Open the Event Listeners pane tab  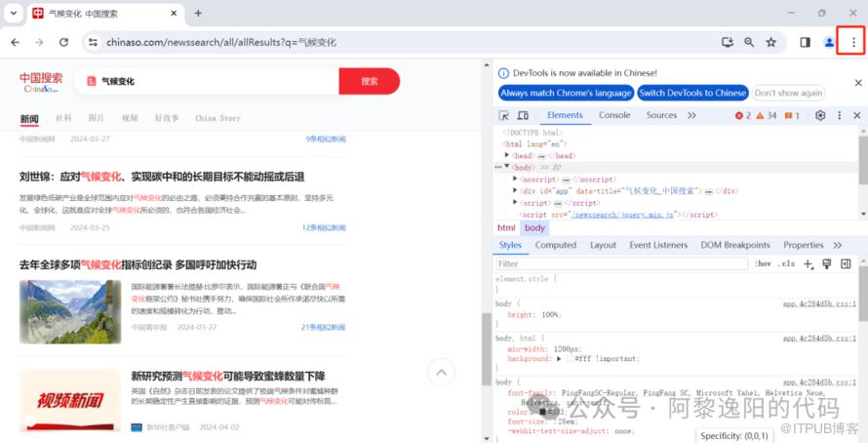tap(658, 245)
